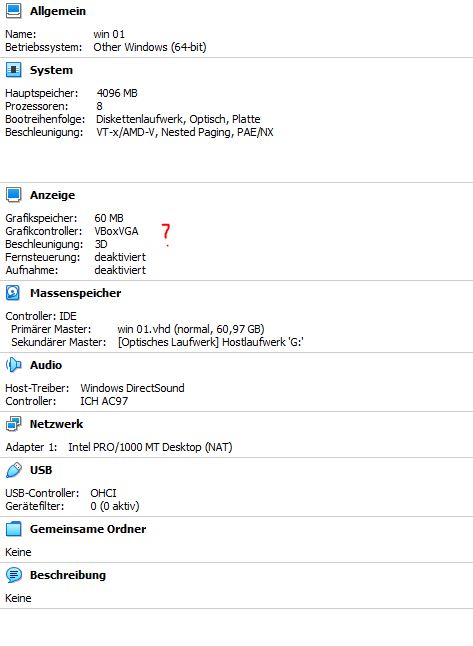Click the red question mark annotation
The image size is (473, 646).
point(166,234)
